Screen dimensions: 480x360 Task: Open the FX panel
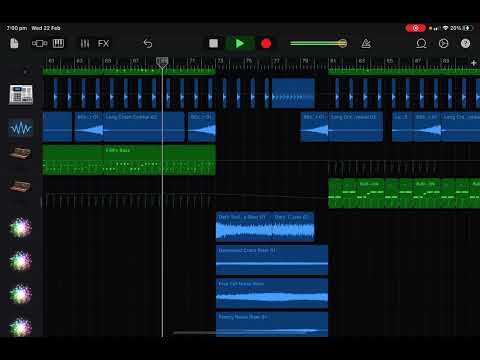tap(103, 43)
